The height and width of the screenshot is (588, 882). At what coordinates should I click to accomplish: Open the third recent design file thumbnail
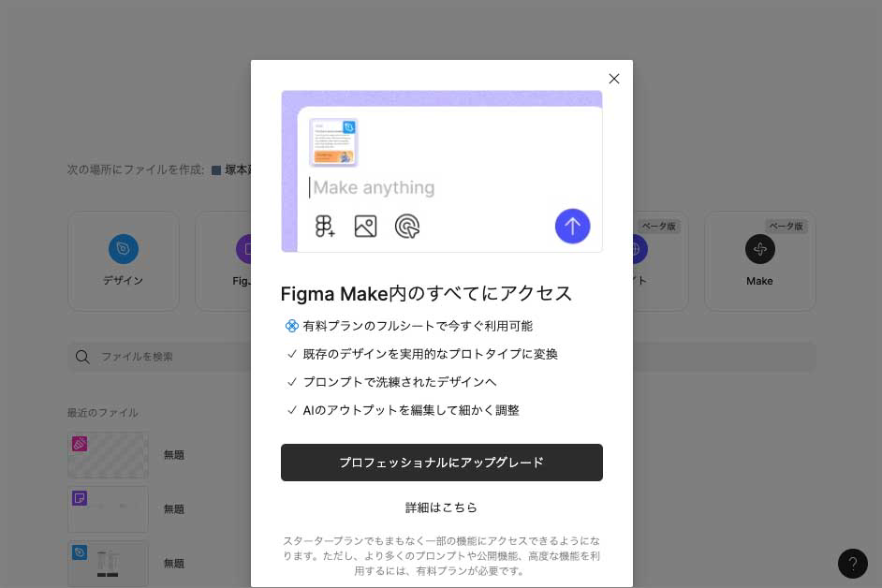tap(108, 564)
